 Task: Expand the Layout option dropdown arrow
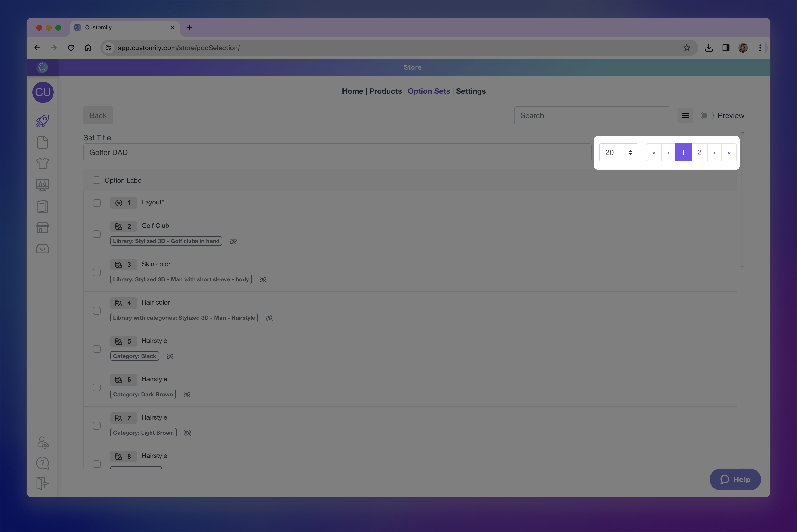pos(119,203)
